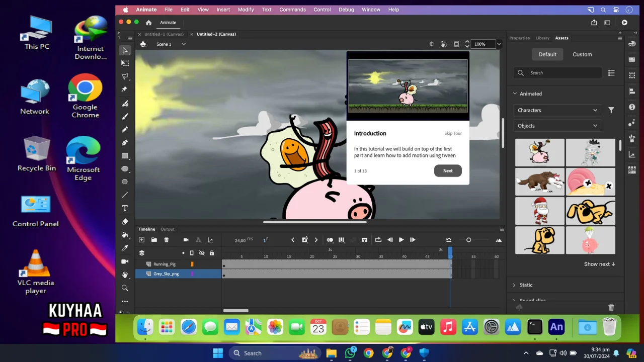Select the Classic Brush tool
Screen dimensions: 644x362
(x=125, y=116)
